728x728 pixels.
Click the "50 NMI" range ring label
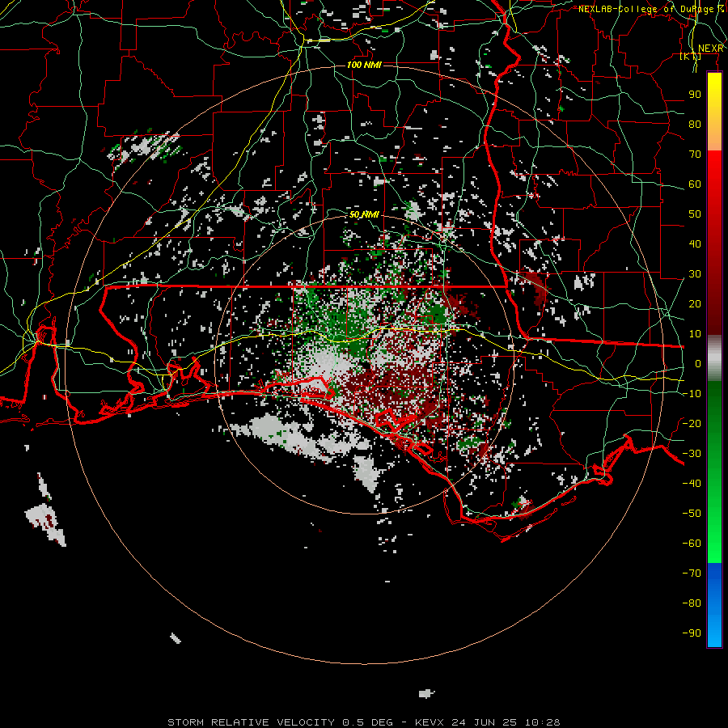[364, 214]
